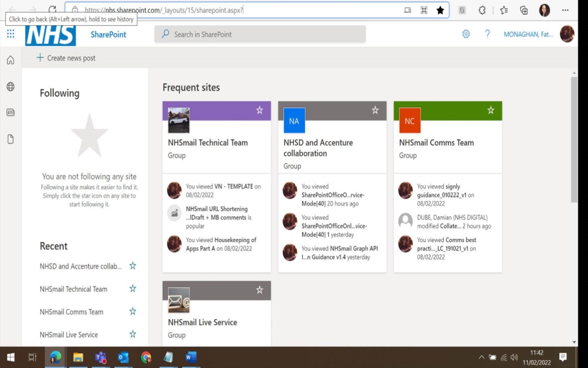Open Word from taskbar
Screen dimensions: 588x368
click(191, 357)
